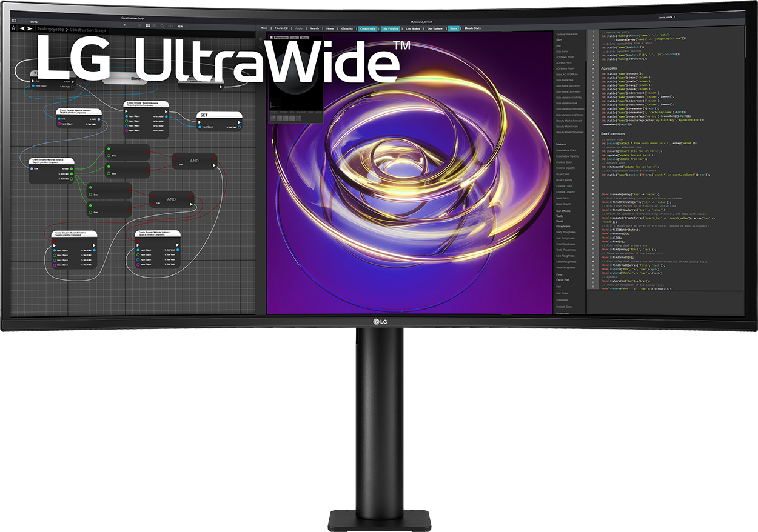Switch to grid view icon in top toolbar

click(x=147, y=25)
